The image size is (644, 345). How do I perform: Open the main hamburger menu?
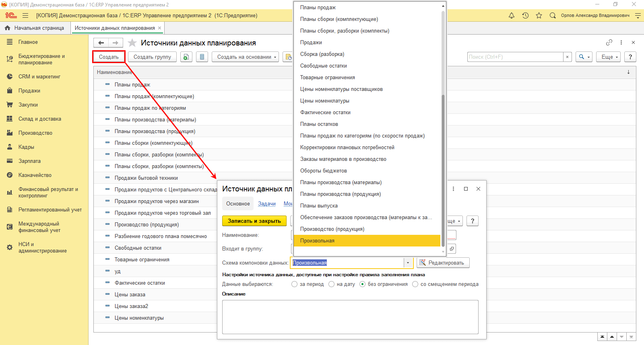tap(25, 15)
